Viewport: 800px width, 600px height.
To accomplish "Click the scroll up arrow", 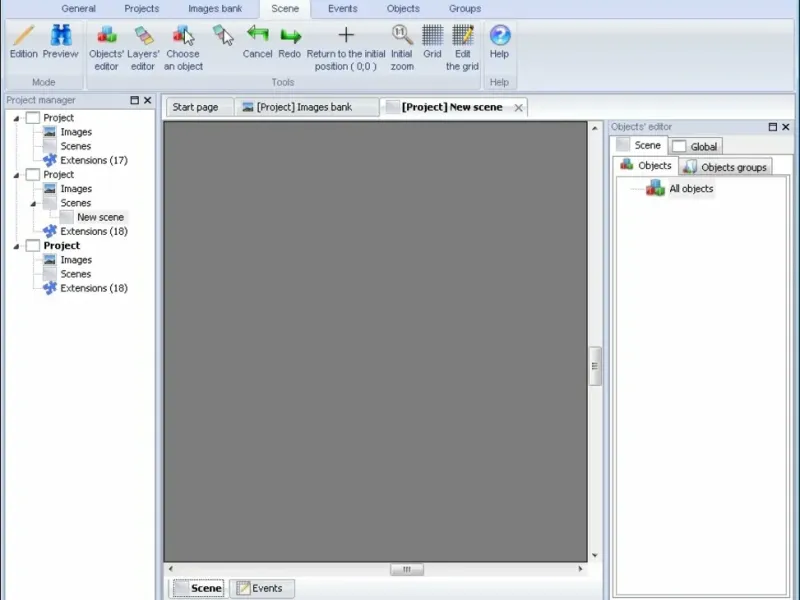I will 595,128.
